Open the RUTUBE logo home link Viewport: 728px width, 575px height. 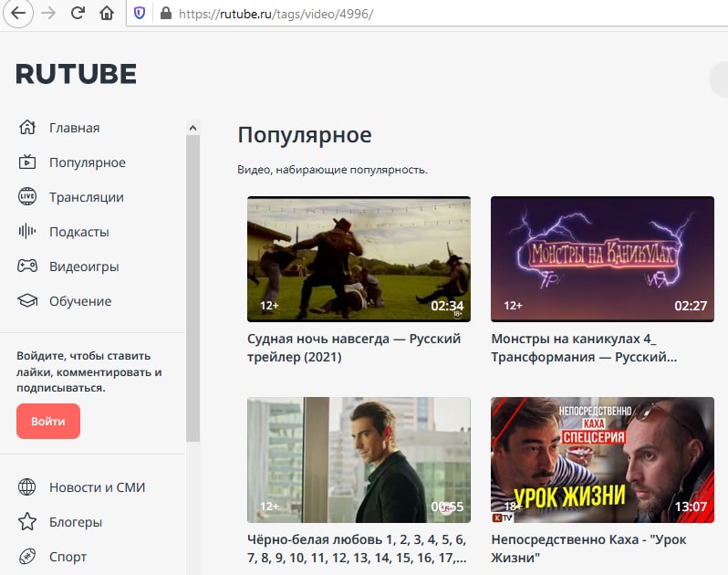tap(76, 74)
